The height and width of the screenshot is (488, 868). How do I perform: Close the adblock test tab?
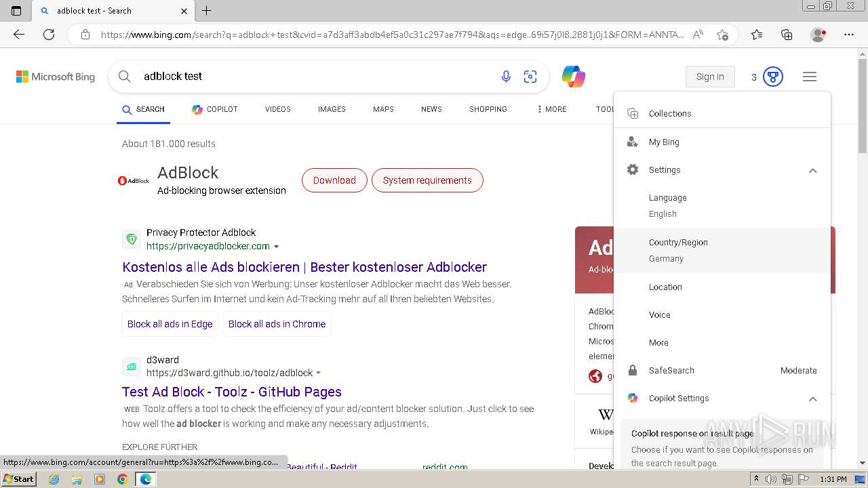pos(184,11)
